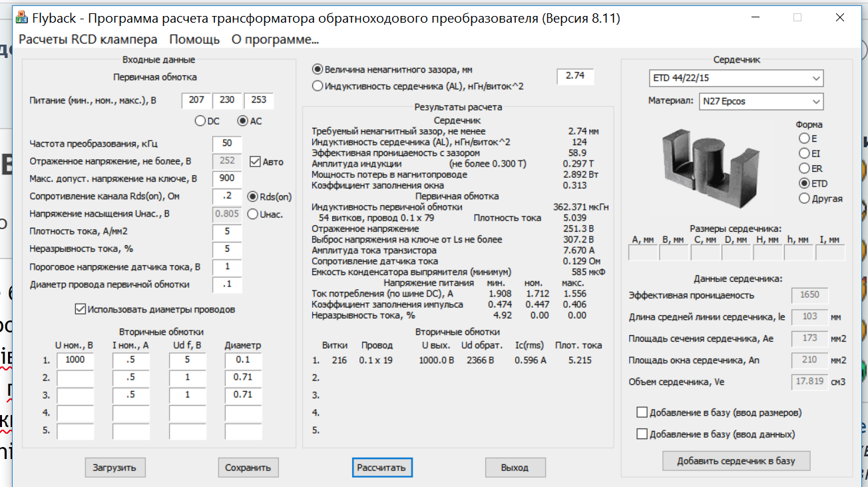The image size is (868, 487).
Task: Click the Частота преобразования input field
Action: click(227, 144)
